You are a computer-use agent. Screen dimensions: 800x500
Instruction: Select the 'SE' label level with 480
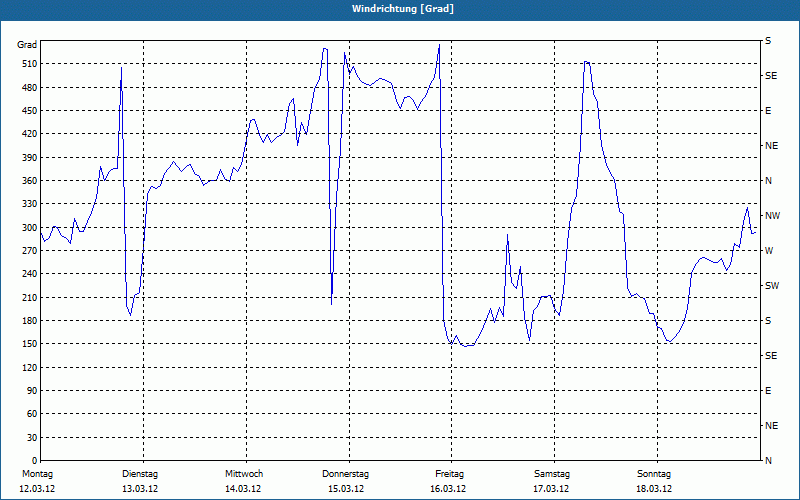coord(771,76)
